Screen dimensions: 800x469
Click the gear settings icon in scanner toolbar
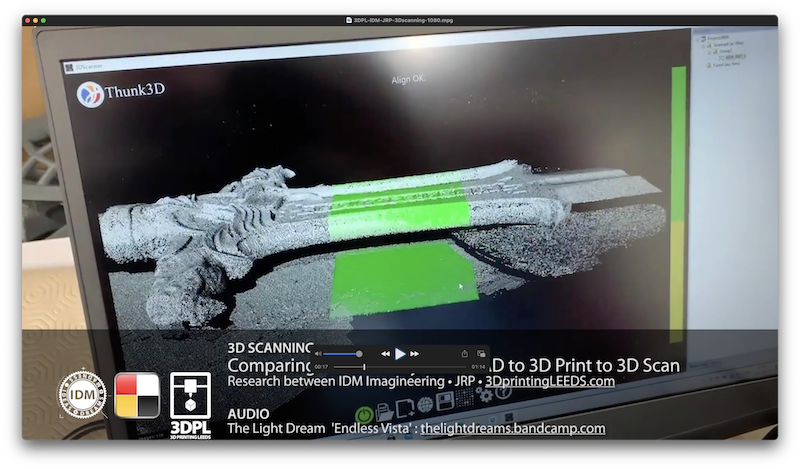click(x=485, y=395)
